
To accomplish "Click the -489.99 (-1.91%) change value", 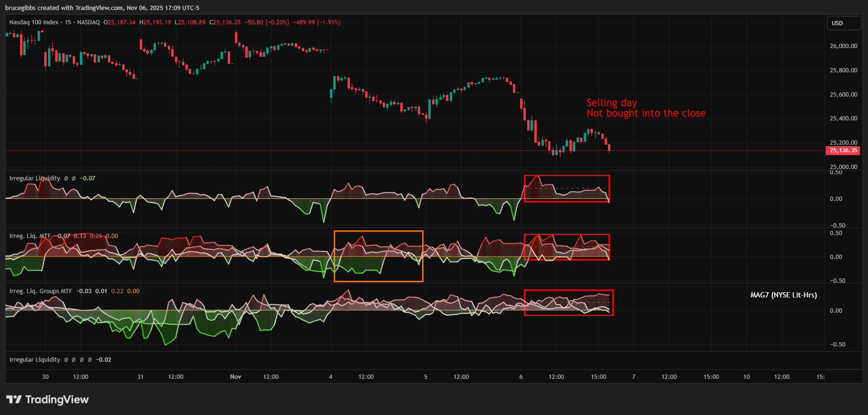I will [317, 22].
